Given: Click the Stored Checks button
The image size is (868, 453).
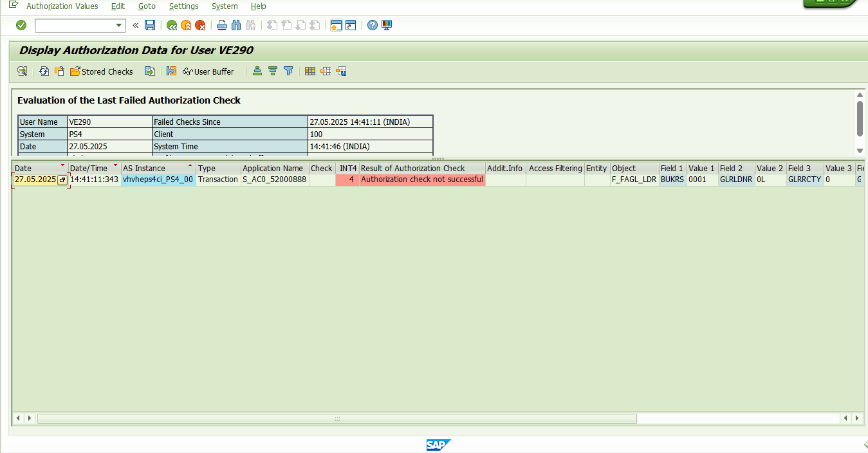Looking at the screenshot, I should tap(102, 71).
